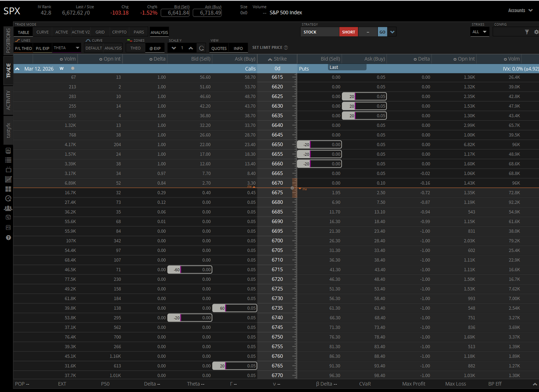Open the quote card icon in left sidebar
The width and height of the screenshot is (539, 392).
[8, 150]
